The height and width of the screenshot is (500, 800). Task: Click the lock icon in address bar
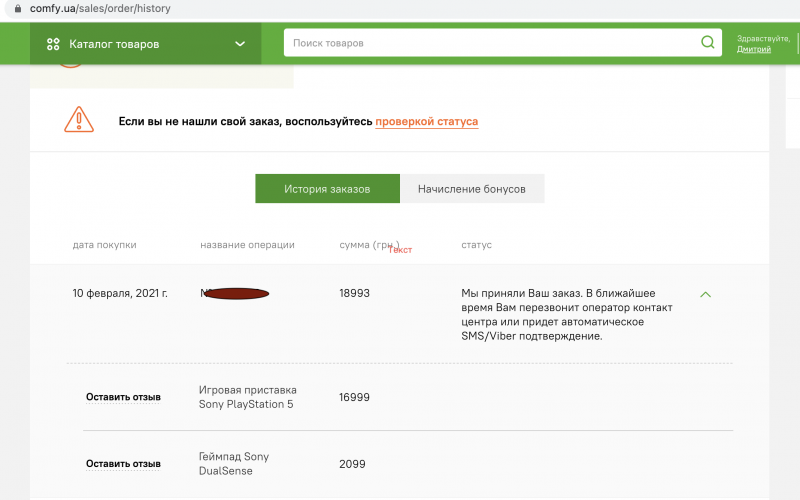[16, 8]
